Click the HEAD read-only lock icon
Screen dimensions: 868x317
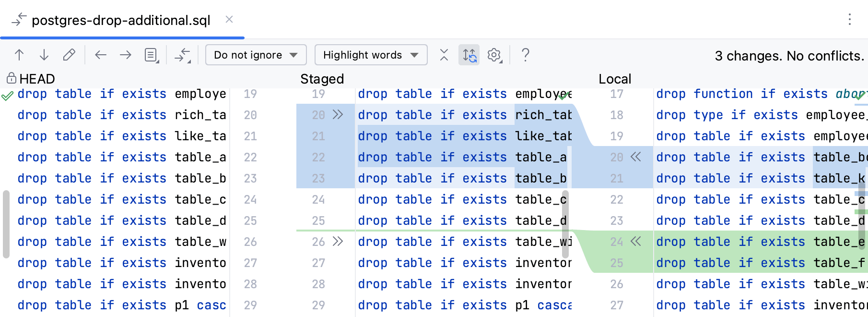click(11, 78)
